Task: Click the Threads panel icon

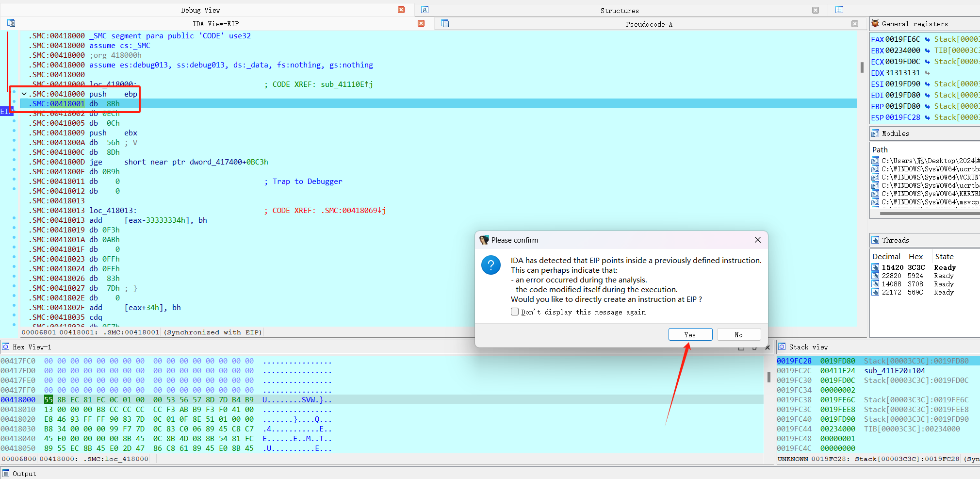Action: (x=875, y=240)
